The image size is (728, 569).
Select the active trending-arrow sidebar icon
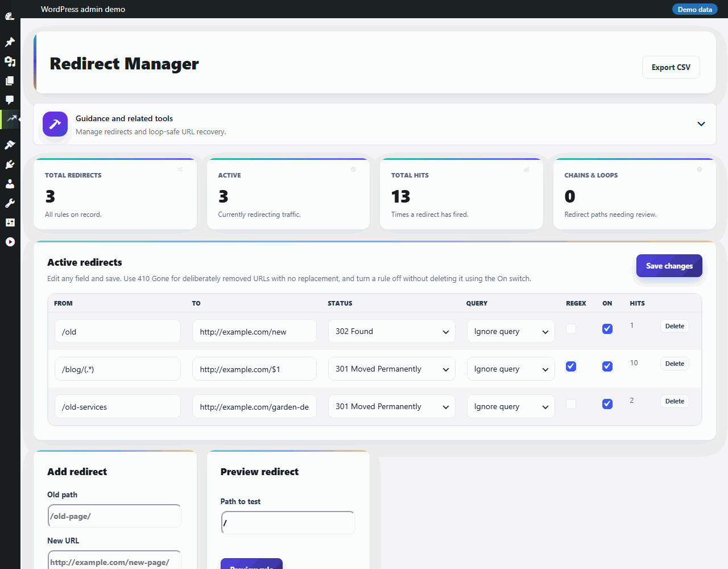coord(10,119)
